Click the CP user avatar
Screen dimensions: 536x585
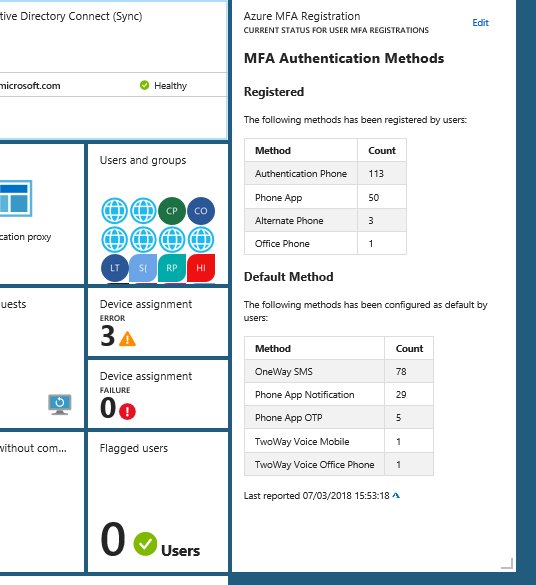click(172, 211)
